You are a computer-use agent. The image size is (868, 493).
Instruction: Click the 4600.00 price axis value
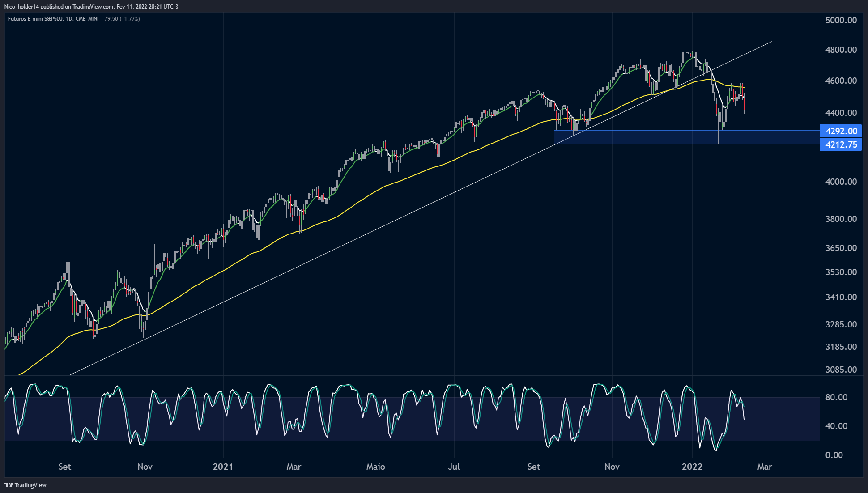pos(841,81)
